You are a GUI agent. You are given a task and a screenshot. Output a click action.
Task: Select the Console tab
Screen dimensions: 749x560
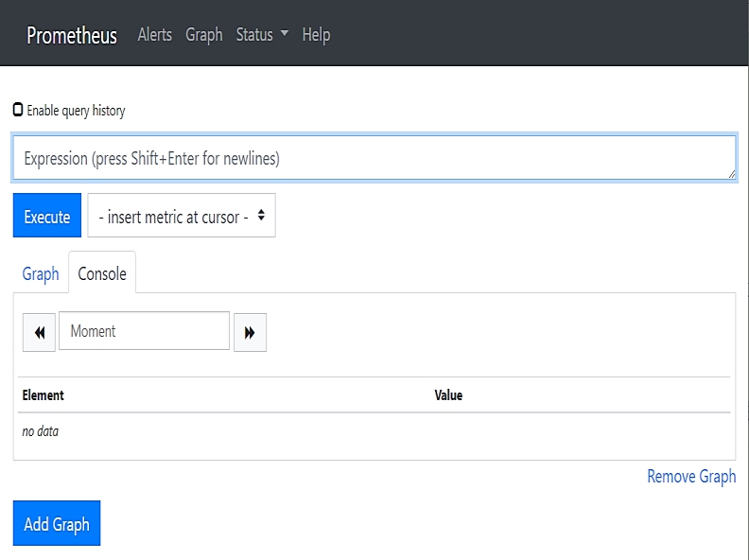(102, 273)
